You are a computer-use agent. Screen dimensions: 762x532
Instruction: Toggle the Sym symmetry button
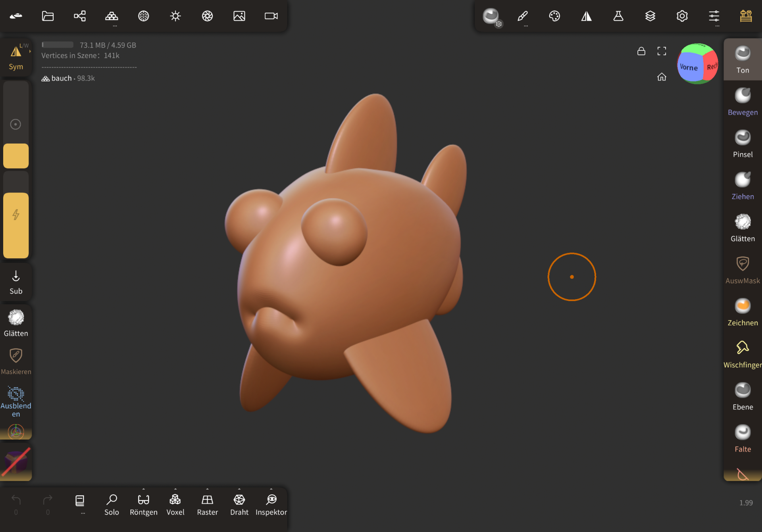click(16, 58)
